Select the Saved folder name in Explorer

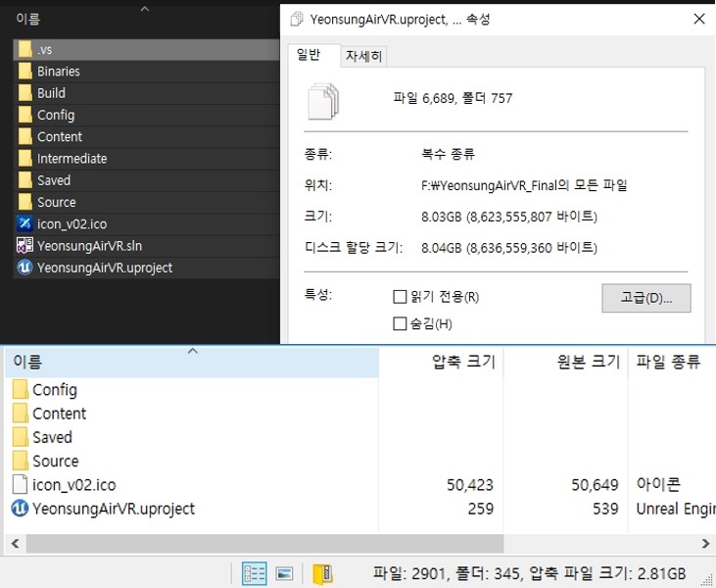point(54,180)
